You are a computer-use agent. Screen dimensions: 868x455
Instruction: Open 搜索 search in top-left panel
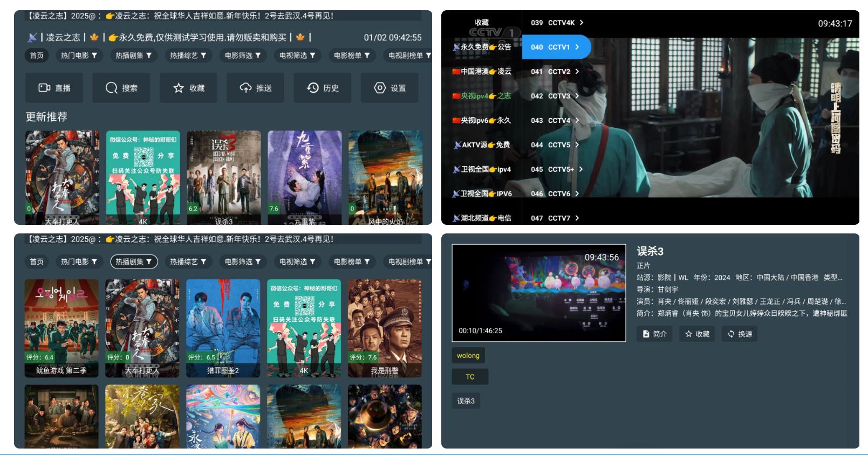pyautogui.click(x=121, y=88)
